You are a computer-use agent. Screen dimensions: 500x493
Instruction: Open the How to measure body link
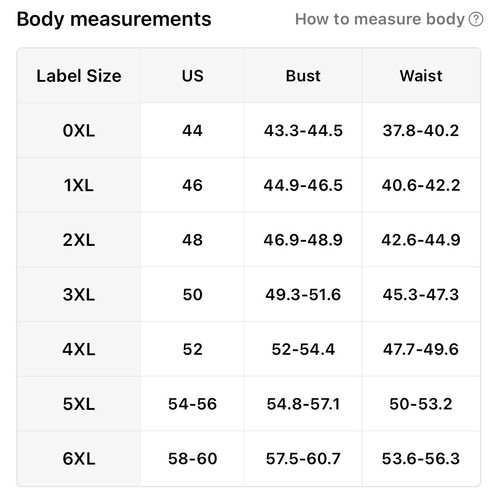click(380, 19)
